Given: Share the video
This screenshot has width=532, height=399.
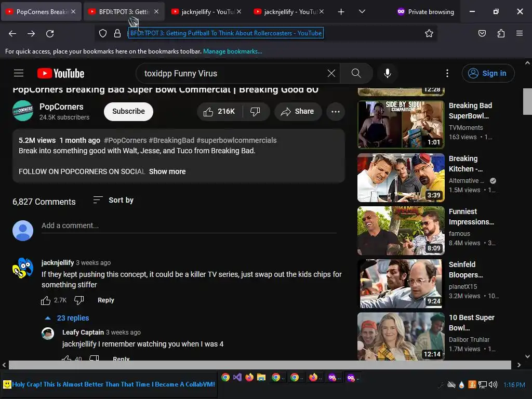Looking at the screenshot, I should coord(298,112).
